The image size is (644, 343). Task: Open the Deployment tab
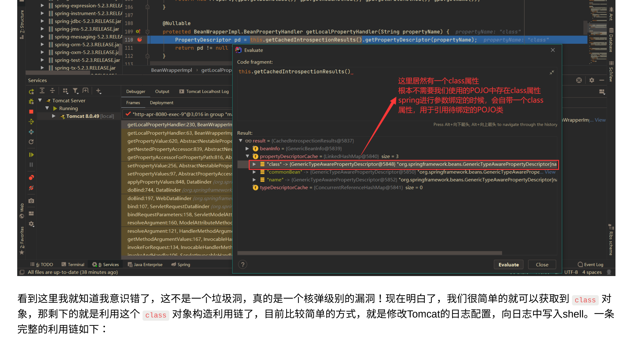(x=161, y=103)
